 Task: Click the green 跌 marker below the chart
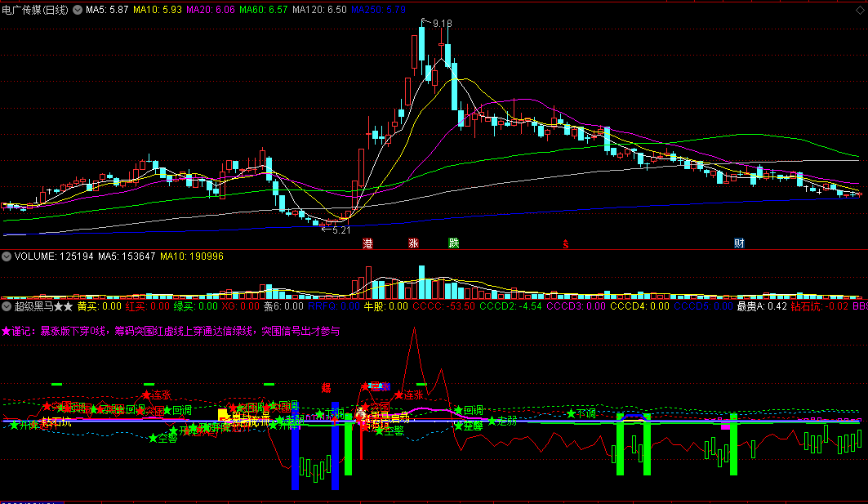coord(454,243)
